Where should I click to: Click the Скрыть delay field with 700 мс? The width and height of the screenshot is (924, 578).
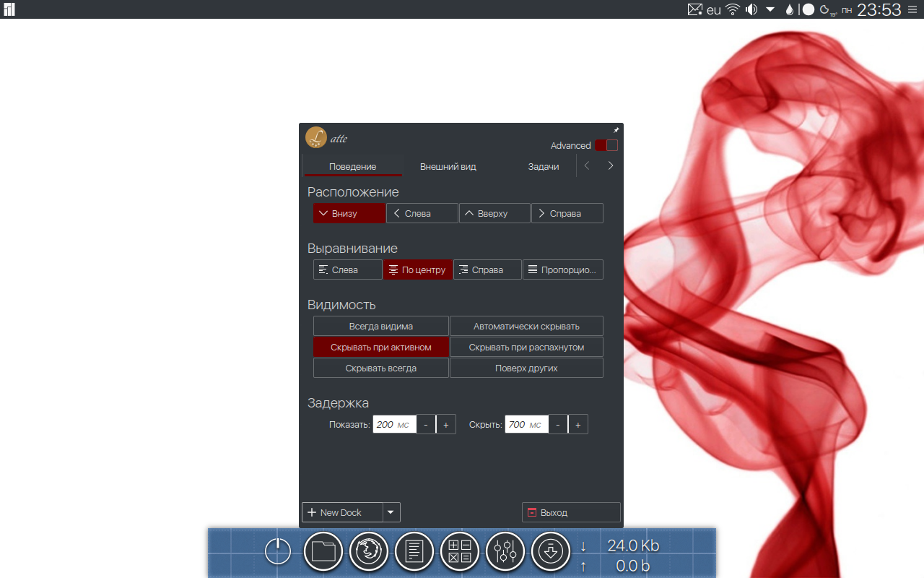[x=526, y=424]
